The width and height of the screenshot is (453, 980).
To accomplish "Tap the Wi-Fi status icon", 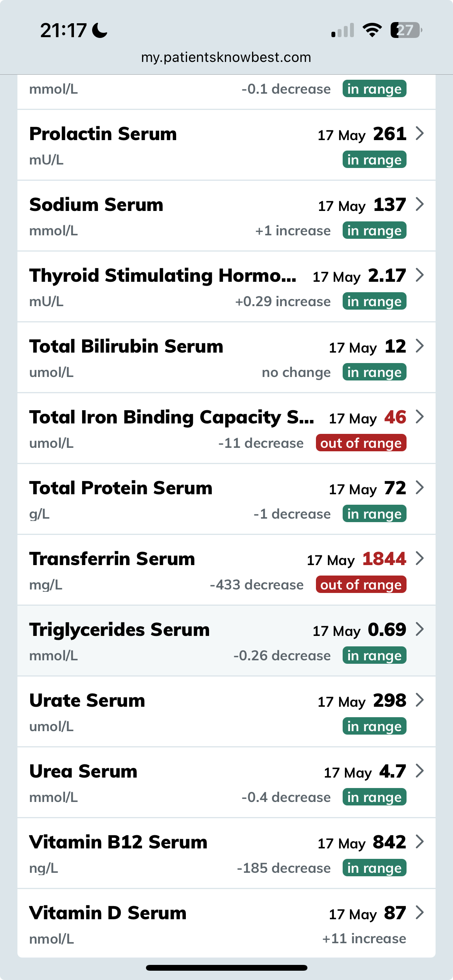I will click(372, 30).
